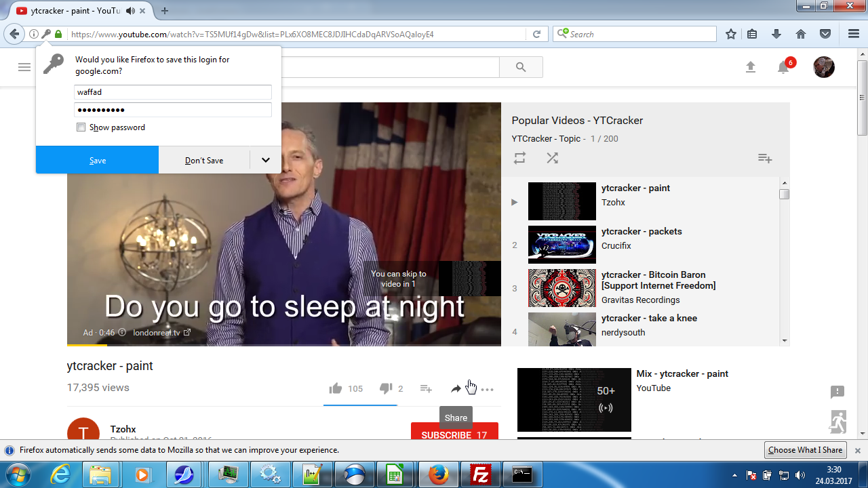Enable the Show password checkbox
This screenshot has width=868, height=488.
pos(81,127)
